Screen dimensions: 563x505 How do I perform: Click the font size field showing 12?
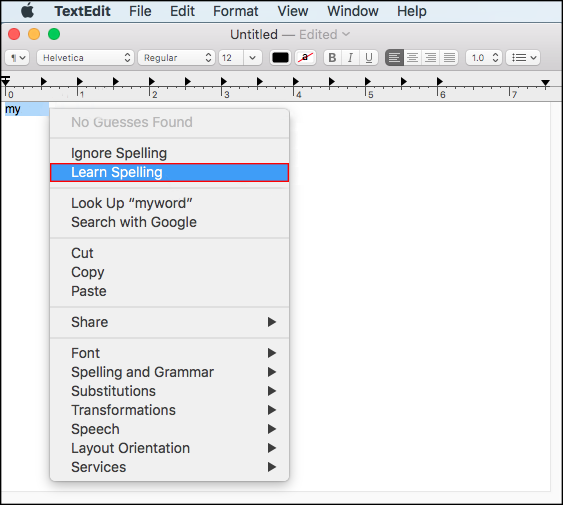pyautogui.click(x=231, y=57)
